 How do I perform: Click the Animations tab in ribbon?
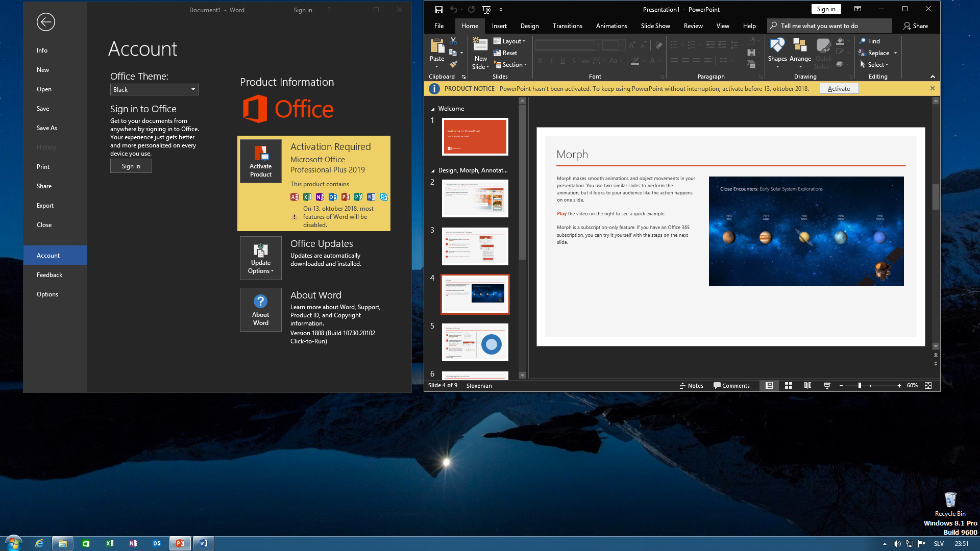pos(611,26)
